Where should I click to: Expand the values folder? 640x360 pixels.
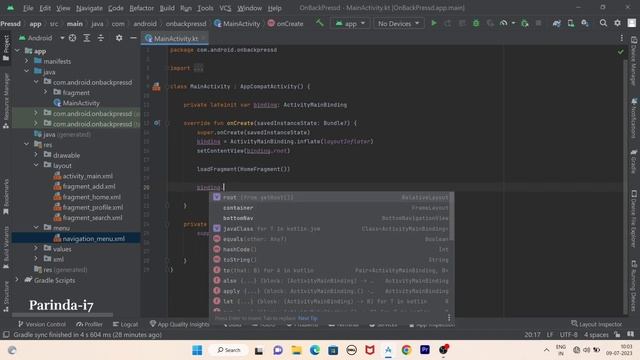[36, 249]
